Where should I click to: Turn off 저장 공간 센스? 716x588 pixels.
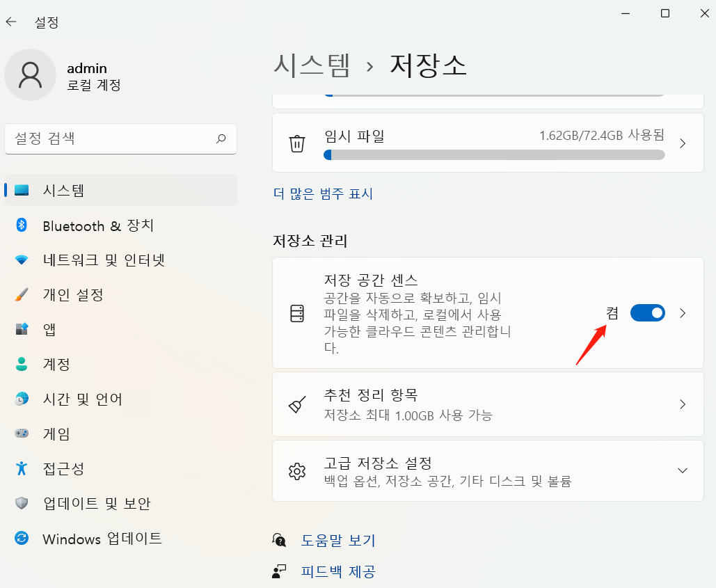[x=647, y=313]
